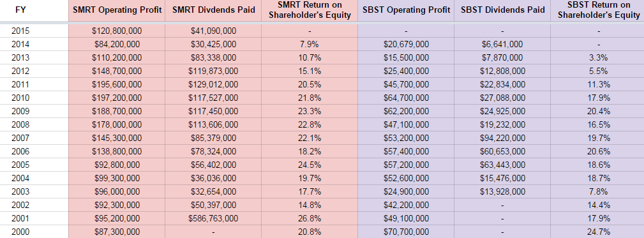Click the $197,200,000 cell
This screenshot has height=238, width=644.
[117, 98]
